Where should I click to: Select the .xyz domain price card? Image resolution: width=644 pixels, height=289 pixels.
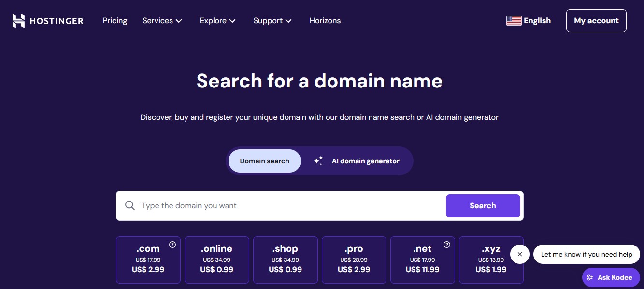point(491,260)
